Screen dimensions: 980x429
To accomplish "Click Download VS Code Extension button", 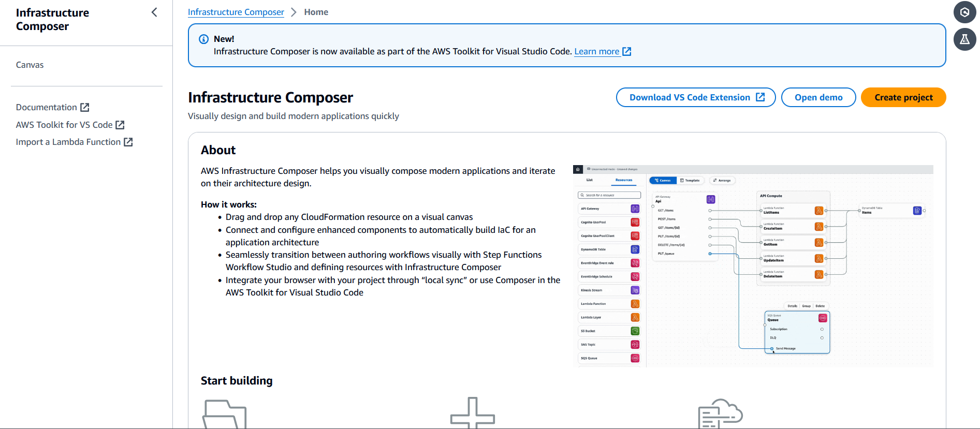I will pyautogui.click(x=695, y=97).
